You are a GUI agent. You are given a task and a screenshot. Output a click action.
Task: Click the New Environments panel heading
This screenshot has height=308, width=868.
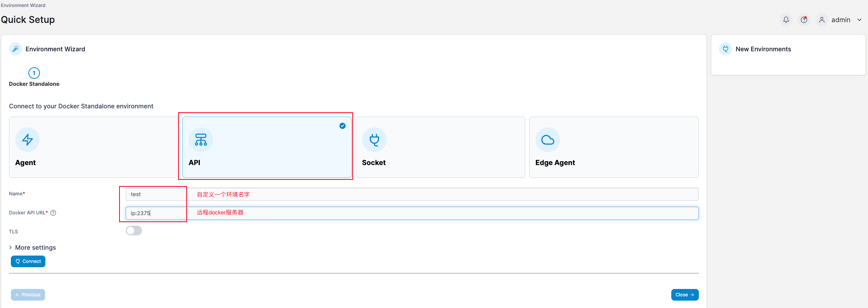tap(763, 49)
